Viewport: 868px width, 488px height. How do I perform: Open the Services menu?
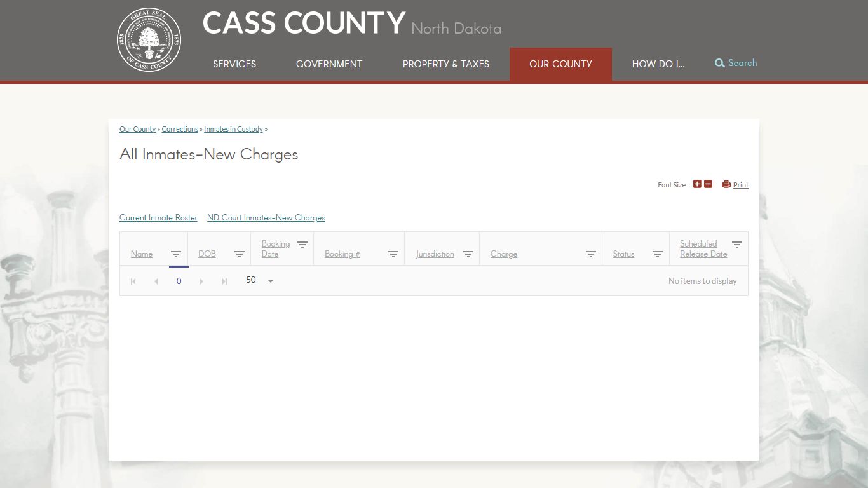pyautogui.click(x=234, y=64)
